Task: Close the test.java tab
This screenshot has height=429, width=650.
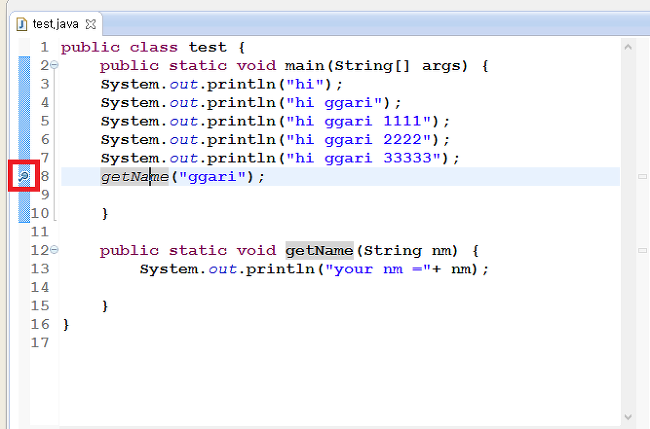Action: 90,24
